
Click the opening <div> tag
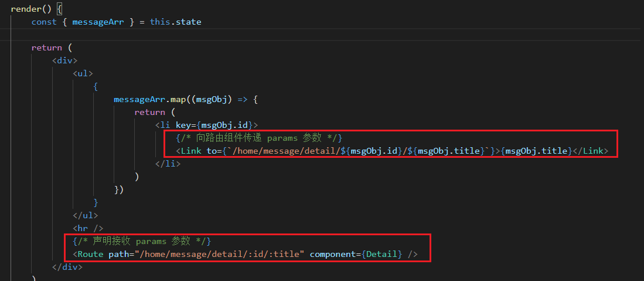pos(65,60)
